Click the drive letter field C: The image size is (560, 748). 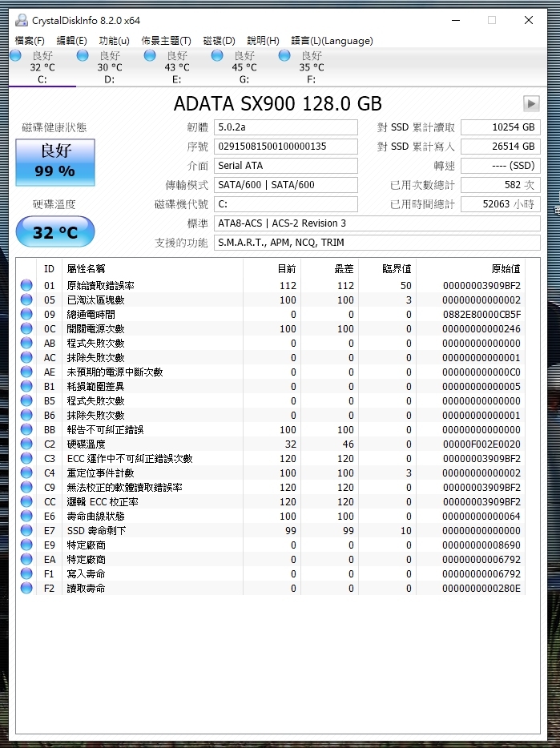285,204
